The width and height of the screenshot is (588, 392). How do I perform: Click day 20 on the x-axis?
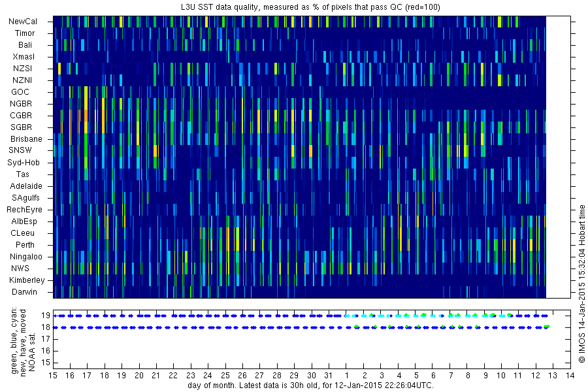pos(139,376)
